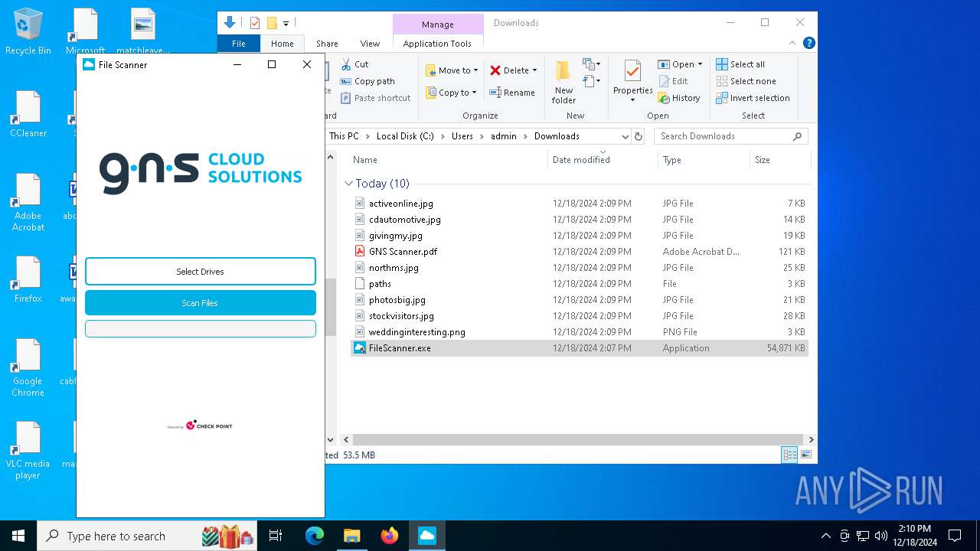Open the Customize Quick Access Toolbar dropdown
Screen dimensions: 980x551
pos(286,24)
